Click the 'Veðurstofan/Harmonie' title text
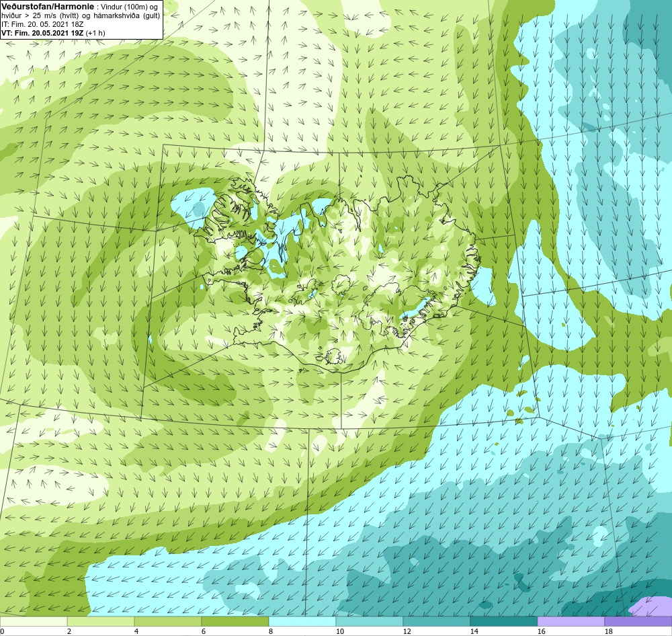This screenshot has height=636, width=672. tap(47, 7)
